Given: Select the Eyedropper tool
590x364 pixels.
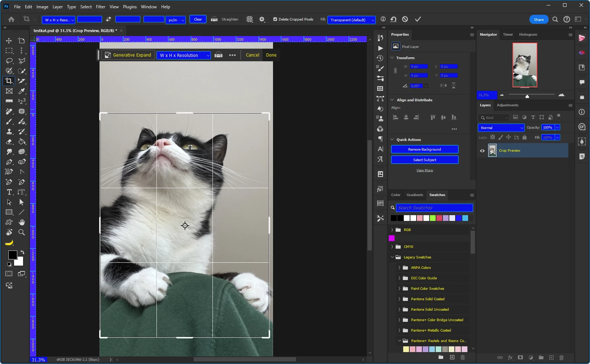Looking at the screenshot, I should (22, 91).
